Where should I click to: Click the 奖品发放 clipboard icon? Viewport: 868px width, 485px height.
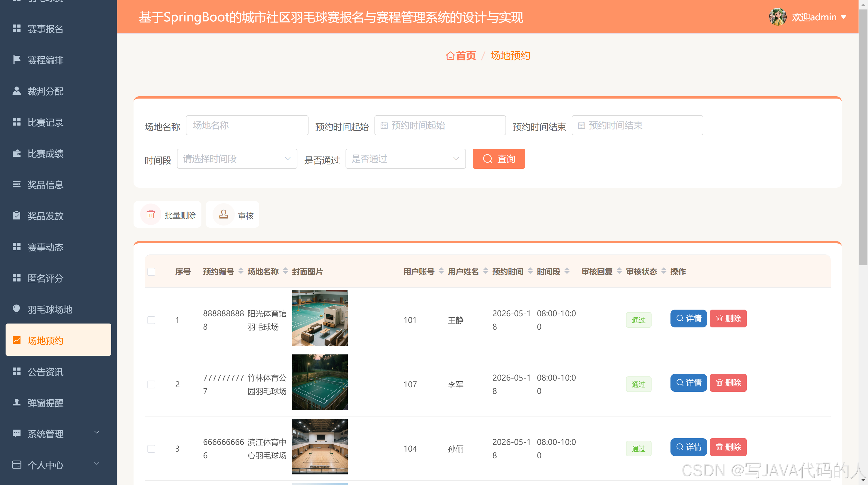tap(16, 215)
